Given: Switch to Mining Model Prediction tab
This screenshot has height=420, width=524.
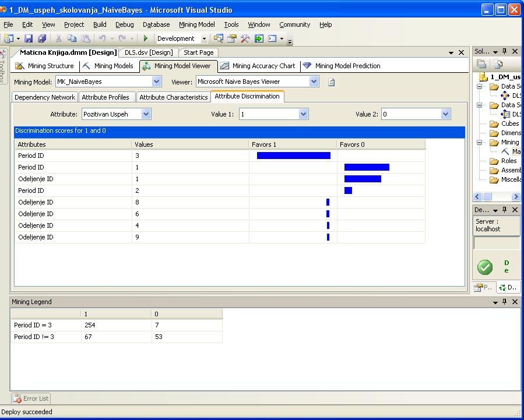Looking at the screenshot, I should pos(342,66).
